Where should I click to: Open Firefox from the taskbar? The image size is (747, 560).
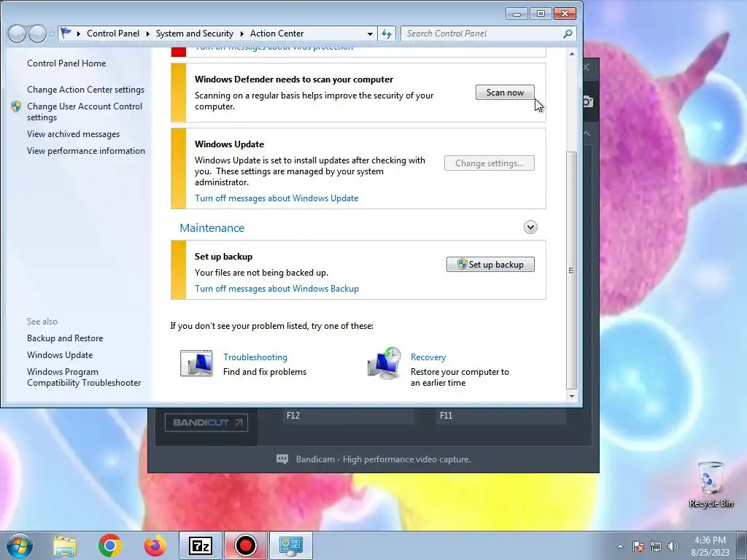[x=155, y=545]
